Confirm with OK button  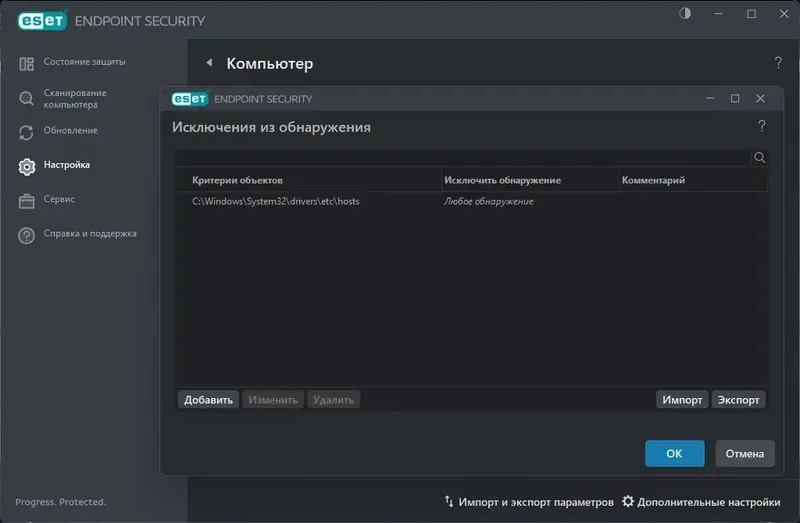point(674,454)
